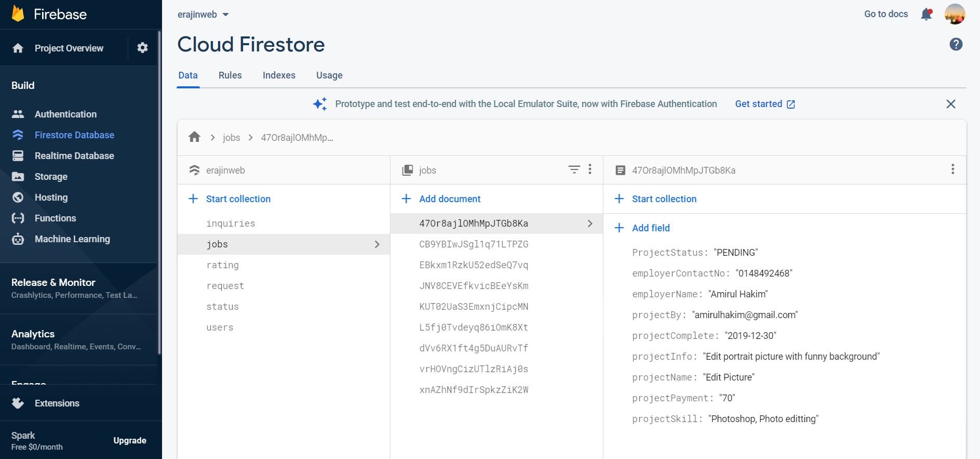Click Add document in jobs column
Screen dimensions: 980x459
(449, 199)
